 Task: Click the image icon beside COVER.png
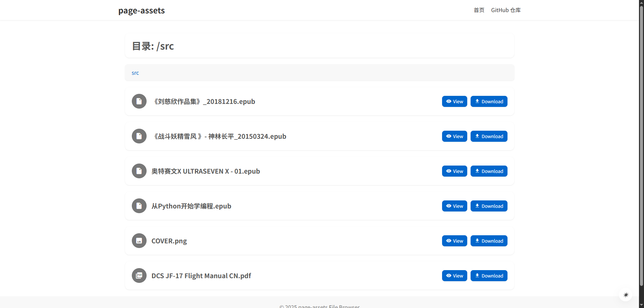pyautogui.click(x=139, y=241)
